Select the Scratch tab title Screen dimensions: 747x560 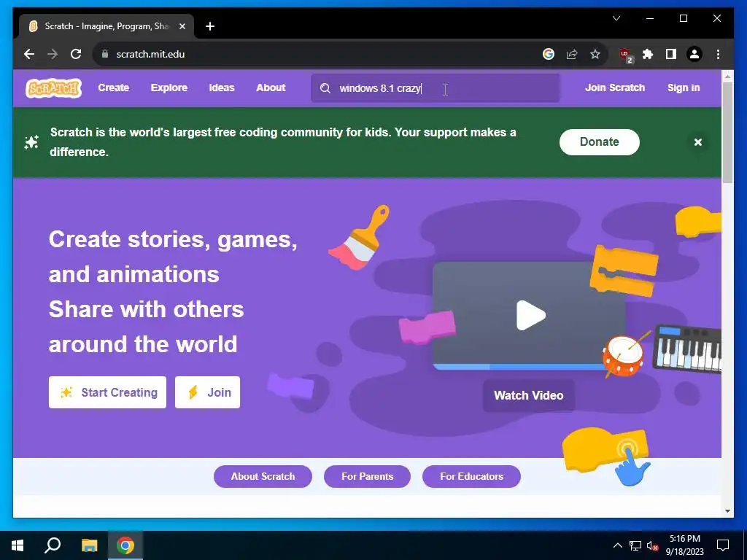tap(107, 26)
